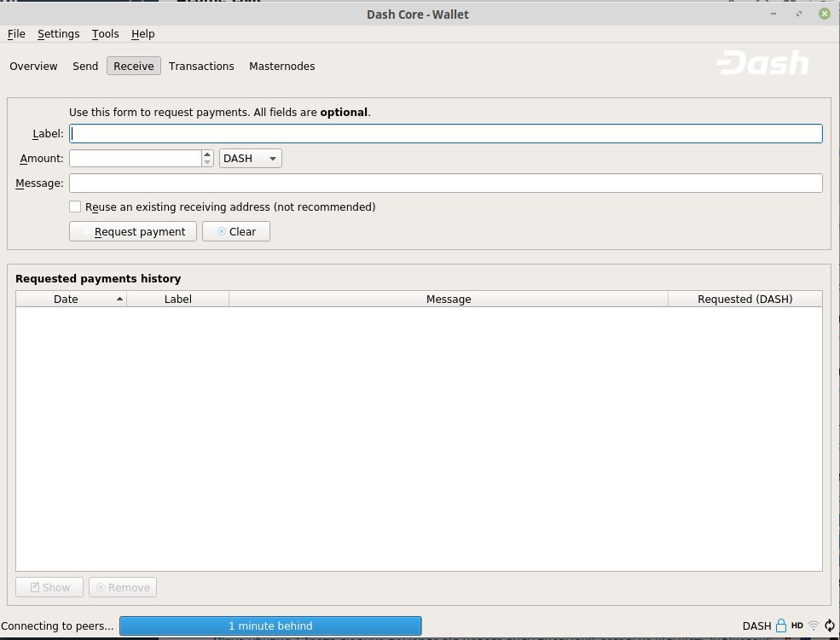Open the Help menu
This screenshot has width=840, height=640.
click(143, 34)
